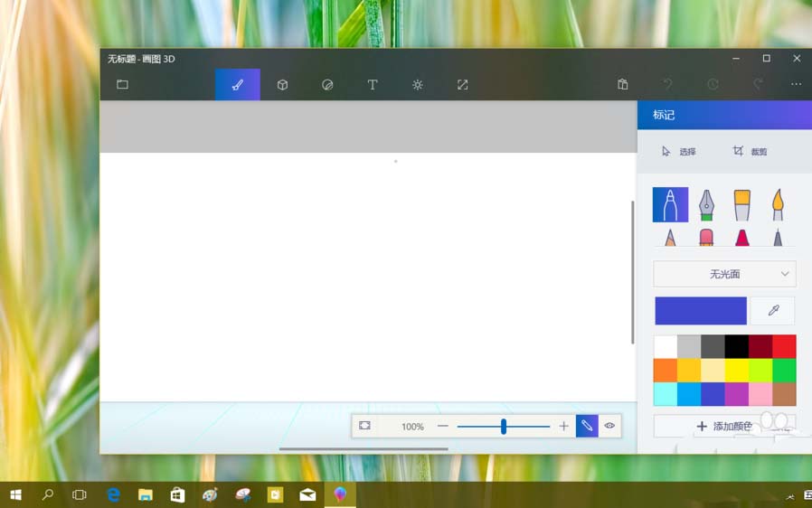Choose the Watercolor brush
Viewport: 812px width, 508px height.
coord(777,205)
